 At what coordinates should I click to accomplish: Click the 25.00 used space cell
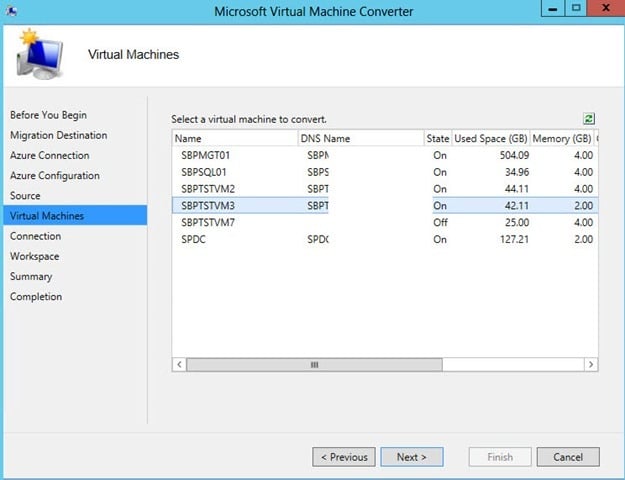coord(517,222)
